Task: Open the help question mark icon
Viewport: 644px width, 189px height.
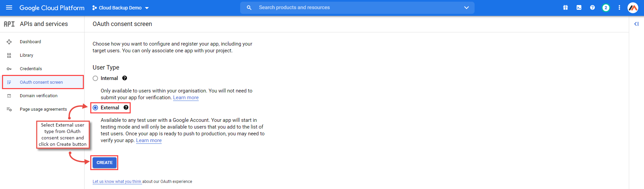Action: (592, 7)
